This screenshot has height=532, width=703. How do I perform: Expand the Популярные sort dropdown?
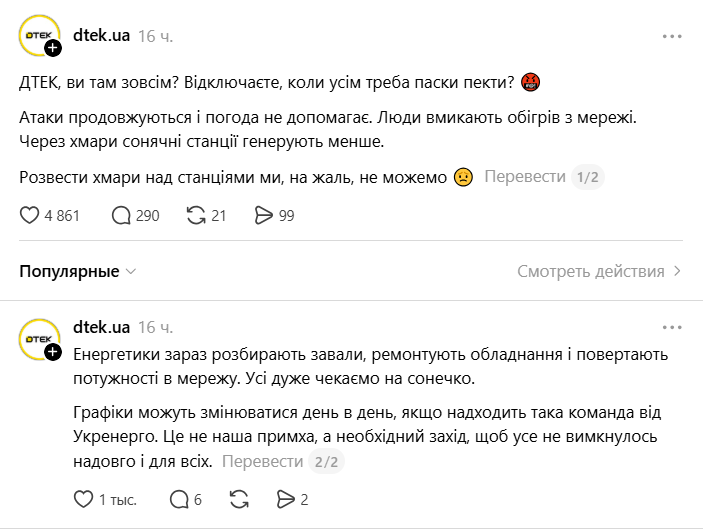coord(78,271)
